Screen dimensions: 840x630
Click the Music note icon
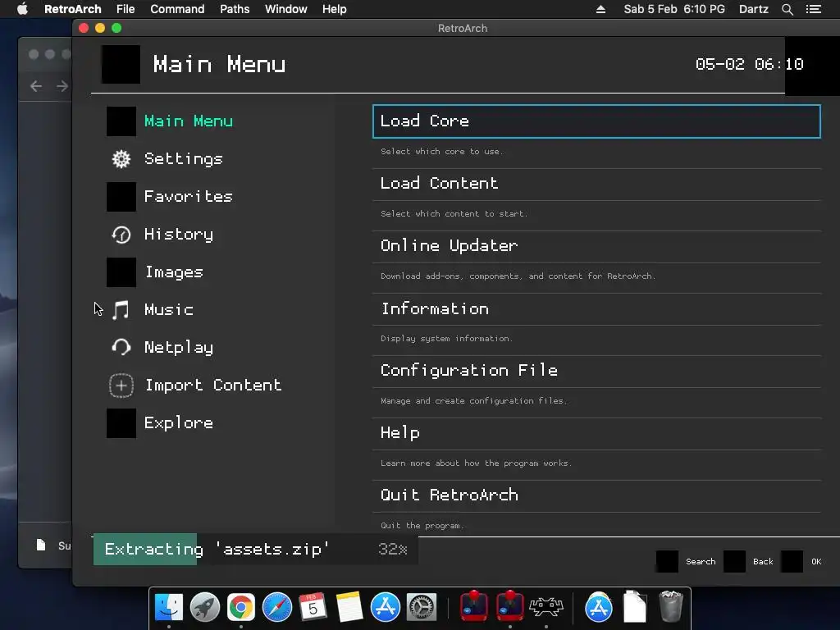point(121,309)
